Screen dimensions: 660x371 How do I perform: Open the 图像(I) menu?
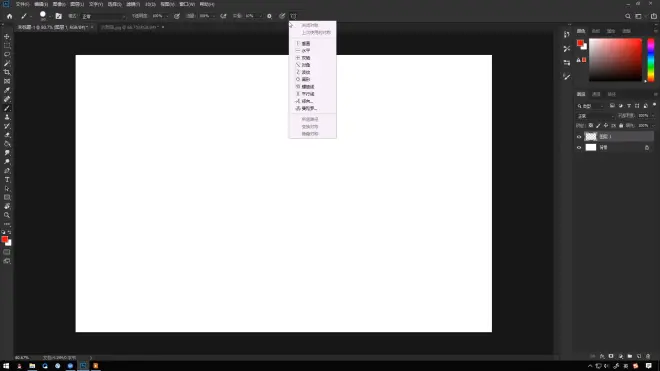pos(59,4)
